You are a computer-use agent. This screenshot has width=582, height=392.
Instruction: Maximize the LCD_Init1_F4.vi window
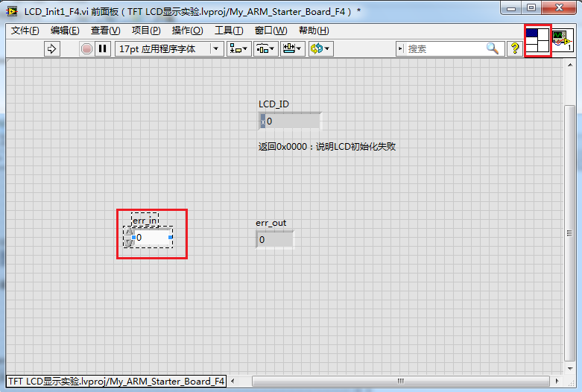coord(531,8)
